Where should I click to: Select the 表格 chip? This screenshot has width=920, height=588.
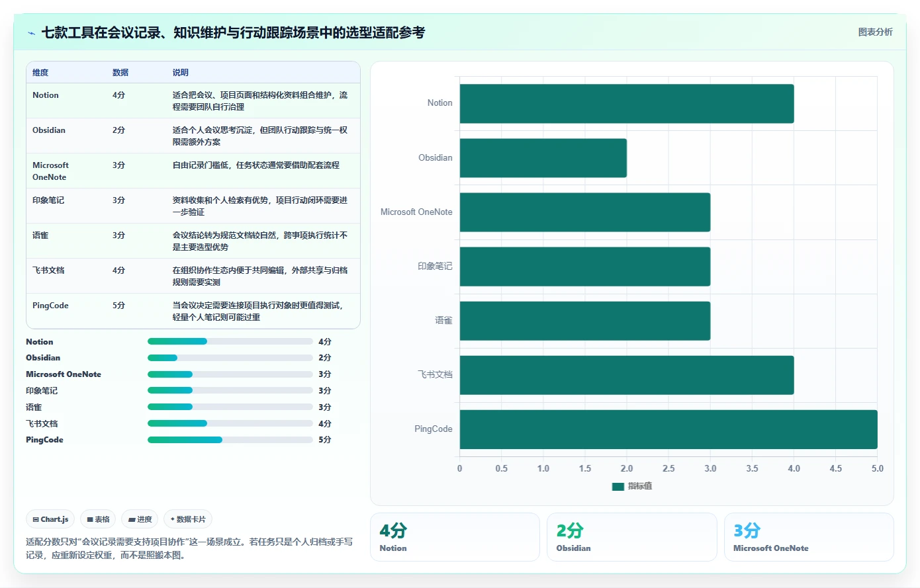98,519
